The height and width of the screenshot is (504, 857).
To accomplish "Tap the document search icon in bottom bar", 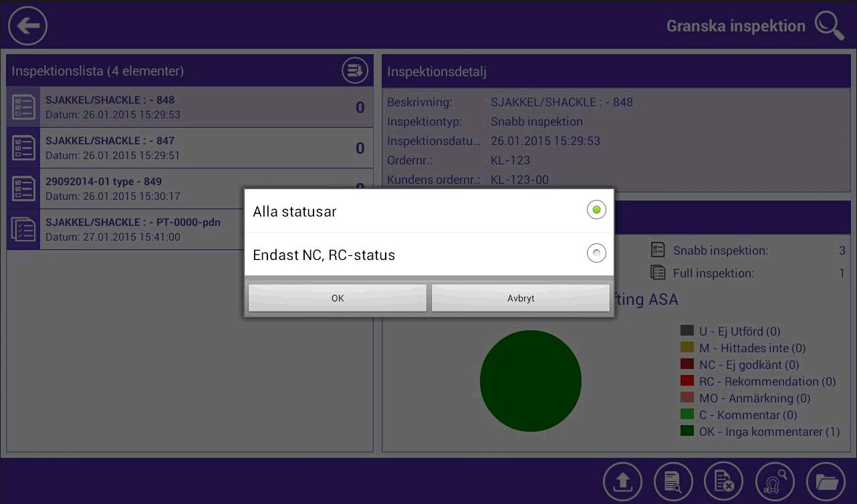I will point(673,481).
